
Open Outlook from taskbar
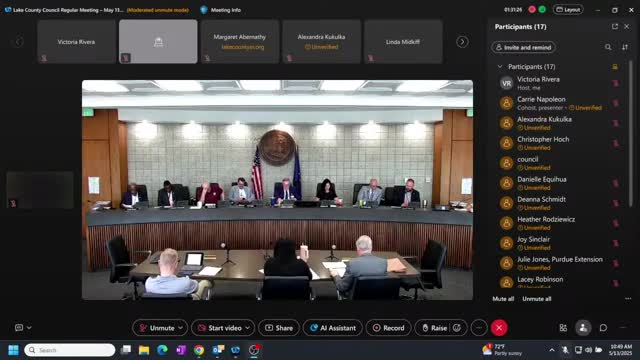[x=218, y=350]
